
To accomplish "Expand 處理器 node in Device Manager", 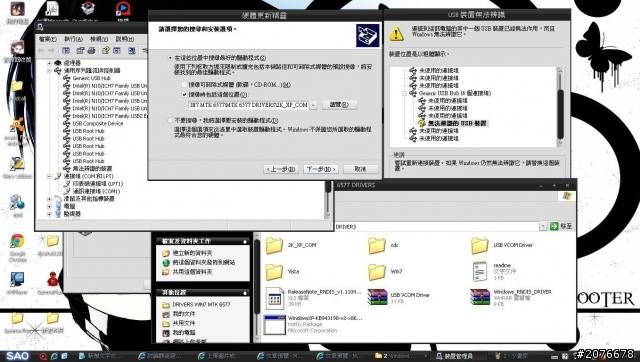I will pos(49,63).
